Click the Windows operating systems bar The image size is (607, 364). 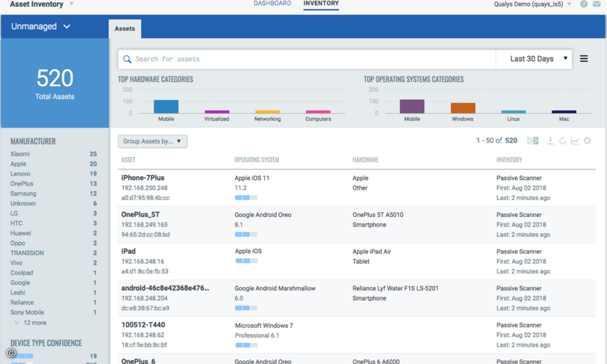[x=463, y=108]
